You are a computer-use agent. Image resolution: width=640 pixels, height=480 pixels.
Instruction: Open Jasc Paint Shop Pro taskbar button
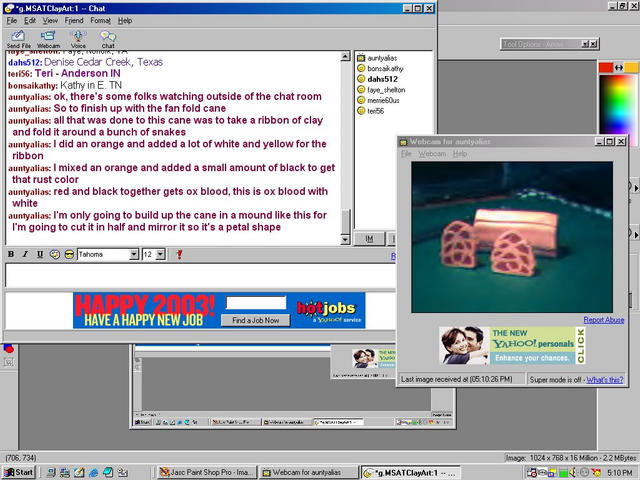[x=207, y=472]
